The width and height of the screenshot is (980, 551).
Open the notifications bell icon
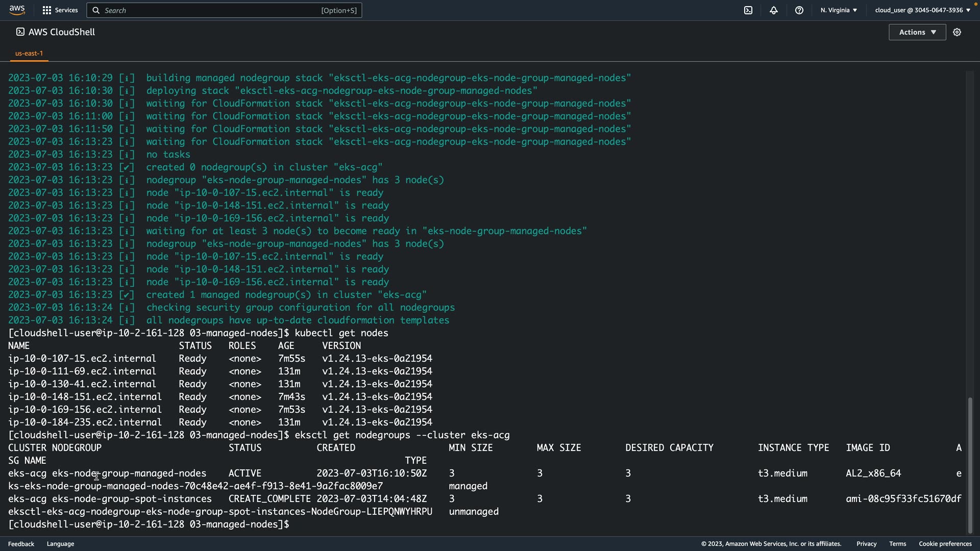click(x=774, y=10)
